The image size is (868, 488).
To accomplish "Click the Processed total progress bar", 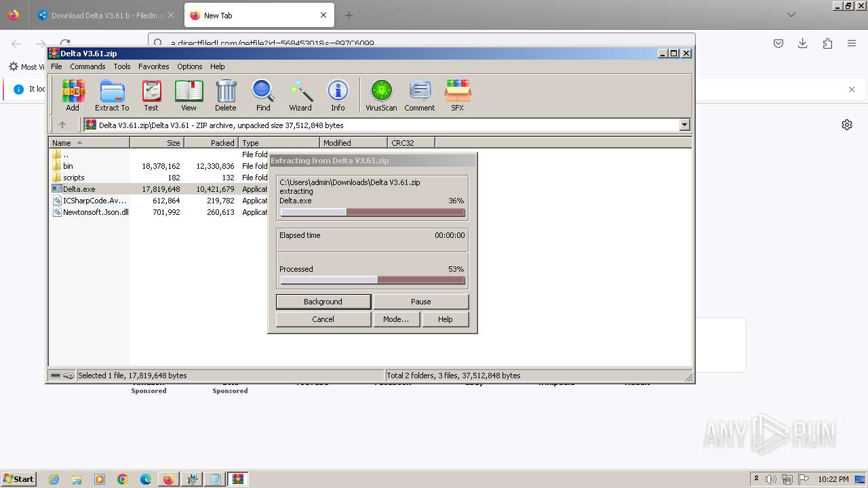I will 372,280.
